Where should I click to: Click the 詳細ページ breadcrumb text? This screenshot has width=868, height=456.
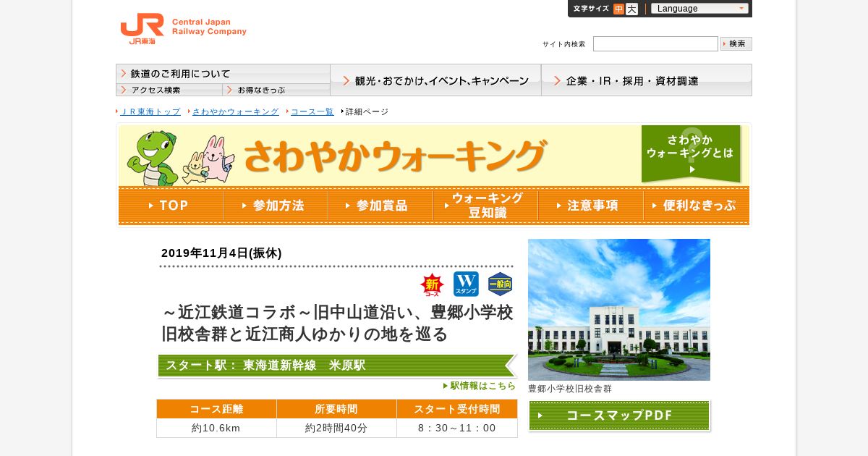pyautogui.click(x=367, y=111)
